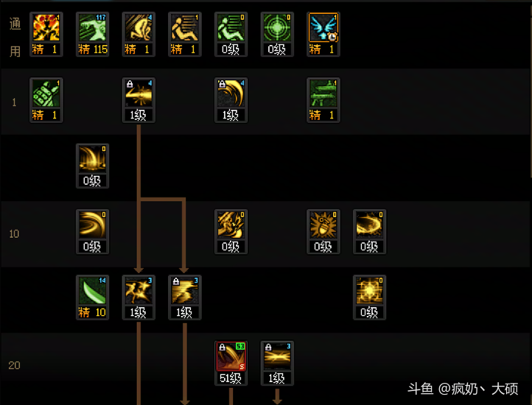Screen dimensions: 532x405
Task: Click the locked golden claw slash skill
Action: coord(231,100)
